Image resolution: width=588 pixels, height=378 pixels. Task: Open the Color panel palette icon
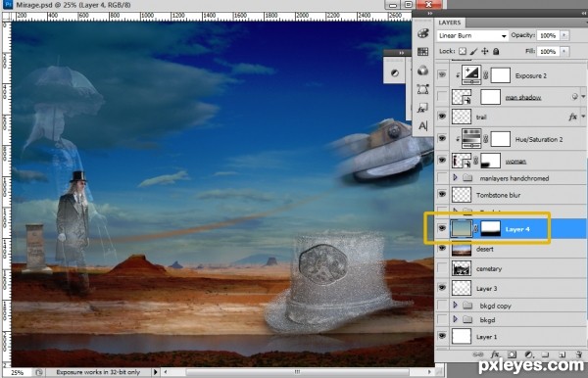422,33
